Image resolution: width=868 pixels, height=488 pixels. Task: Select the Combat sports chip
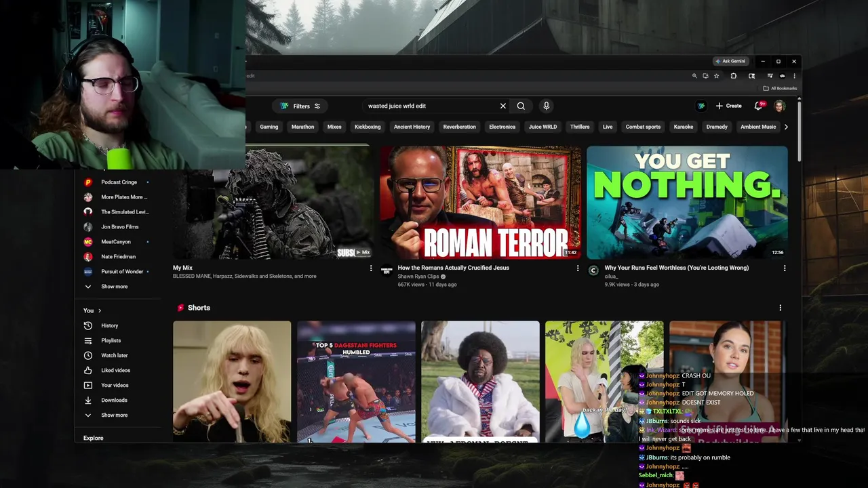(x=643, y=127)
